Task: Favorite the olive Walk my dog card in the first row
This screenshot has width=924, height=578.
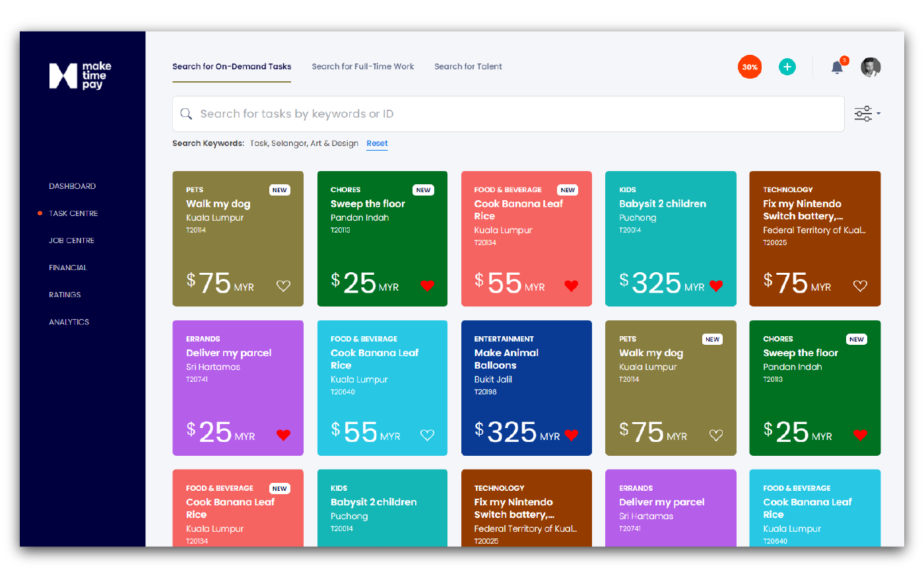Action: click(283, 286)
